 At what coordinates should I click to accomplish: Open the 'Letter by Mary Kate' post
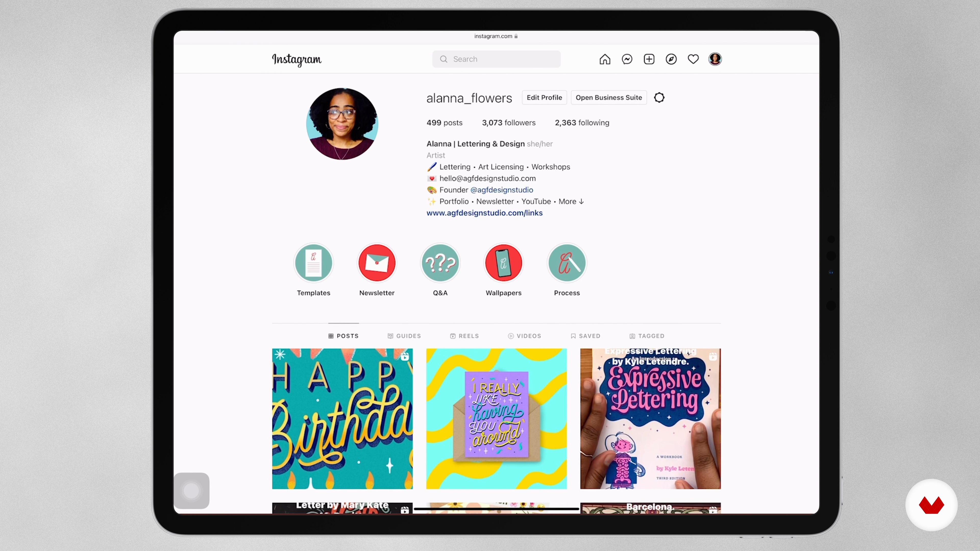coord(342,508)
